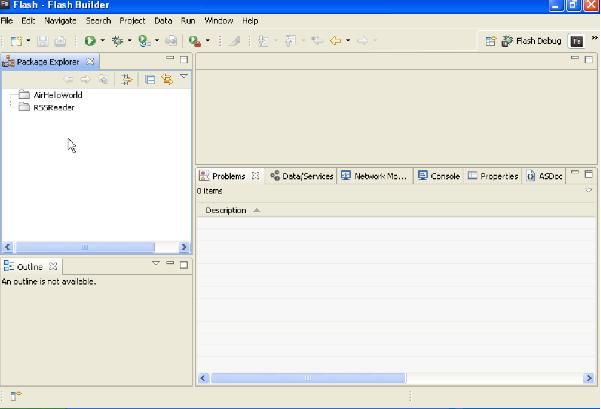The width and height of the screenshot is (601, 409).
Task: Open the Window menu
Action: pyautogui.click(x=218, y=21)
